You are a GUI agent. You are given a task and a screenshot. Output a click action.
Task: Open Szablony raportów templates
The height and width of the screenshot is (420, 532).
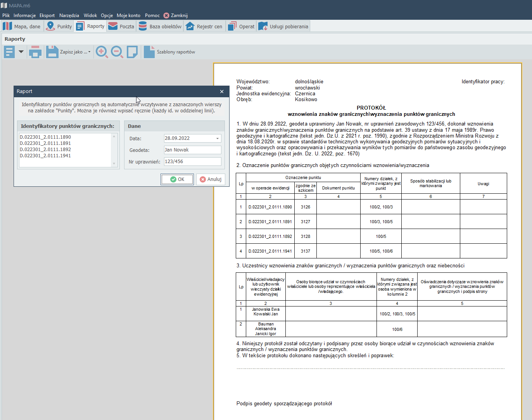pyautogui.click(x=169, y=52)
